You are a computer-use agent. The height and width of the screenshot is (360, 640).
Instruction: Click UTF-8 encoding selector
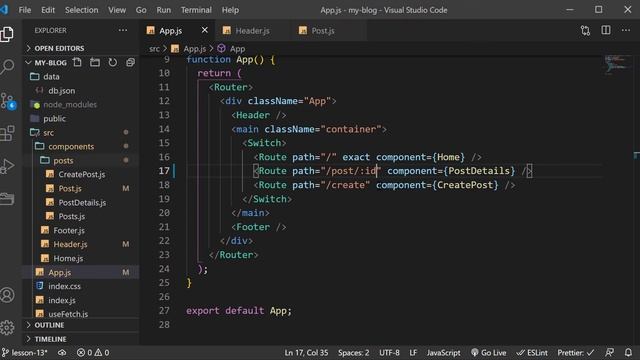point(389,352)
